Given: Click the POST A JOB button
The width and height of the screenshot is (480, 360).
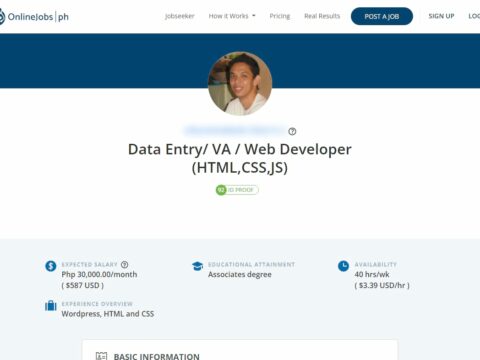Looking at the screenshot, I should coord(382,16).
